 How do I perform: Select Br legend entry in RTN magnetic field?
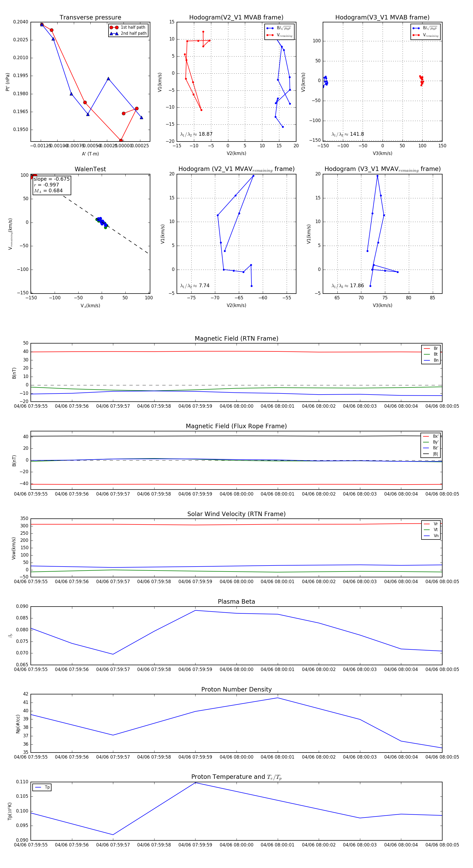click(x=431, y=349)
